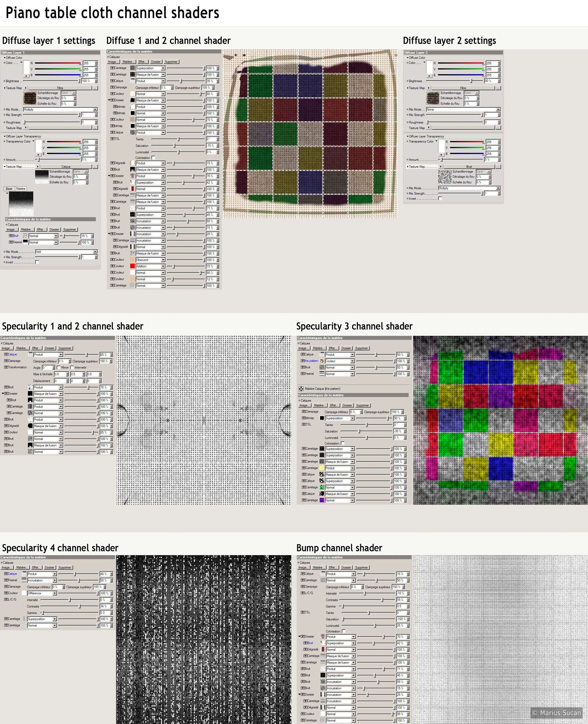
Task: Click the red Couleur layer swatch set to Addition
Action: point(132,266)
